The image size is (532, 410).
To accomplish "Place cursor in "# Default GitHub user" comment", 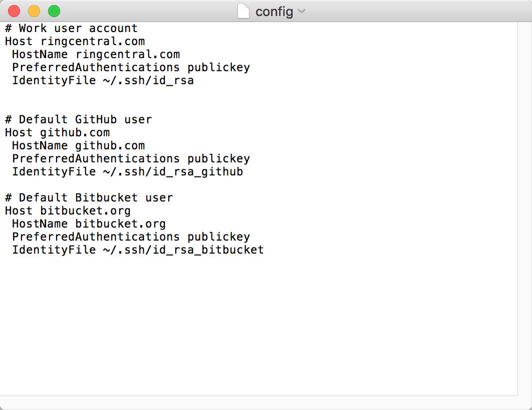I will pos(78,119).
